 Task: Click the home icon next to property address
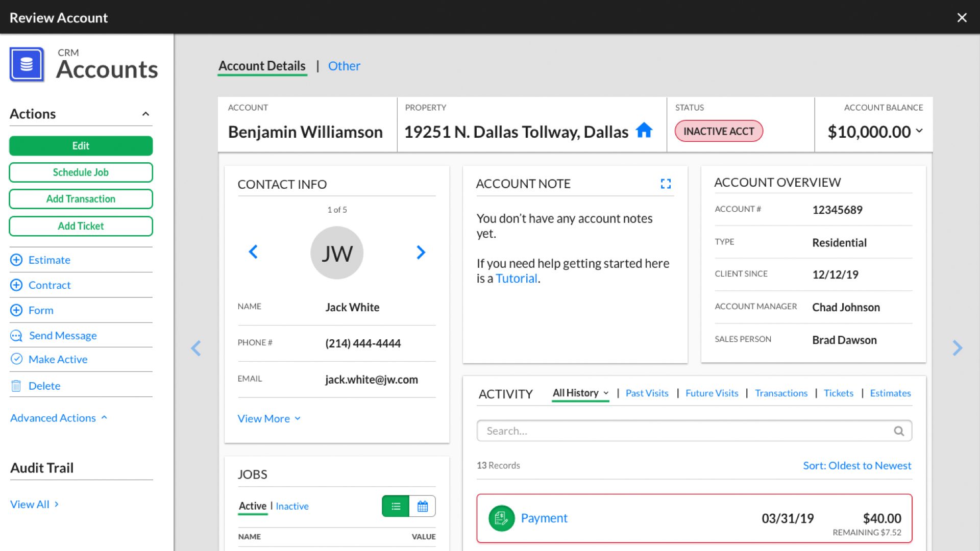pos(644,131)
